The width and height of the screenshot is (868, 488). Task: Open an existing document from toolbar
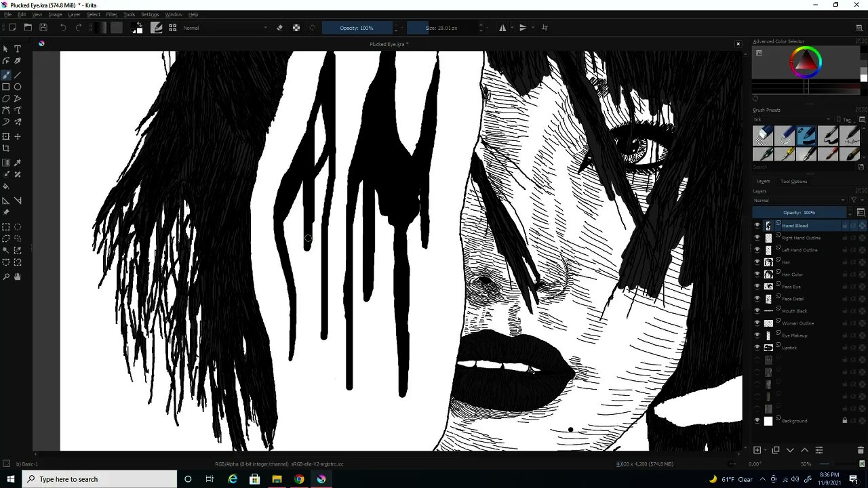28,28
